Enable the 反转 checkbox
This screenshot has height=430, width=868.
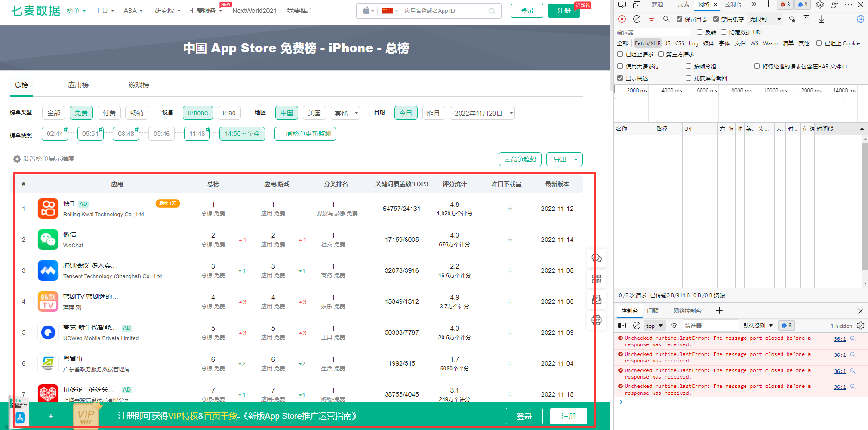point(700,32)
